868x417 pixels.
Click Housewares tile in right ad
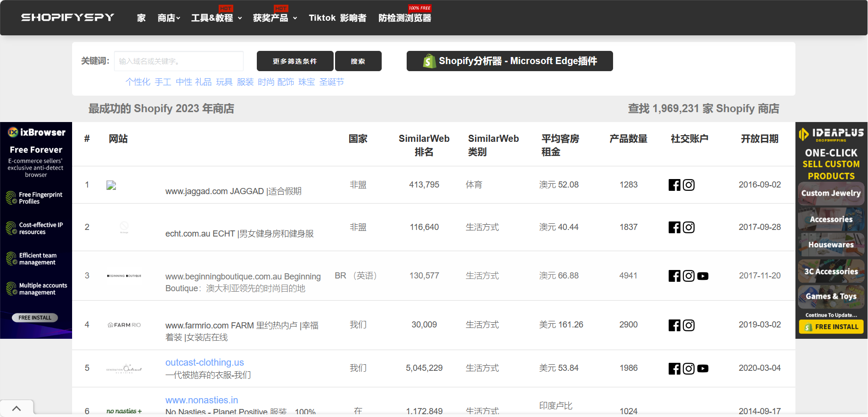tap(831, 245)
